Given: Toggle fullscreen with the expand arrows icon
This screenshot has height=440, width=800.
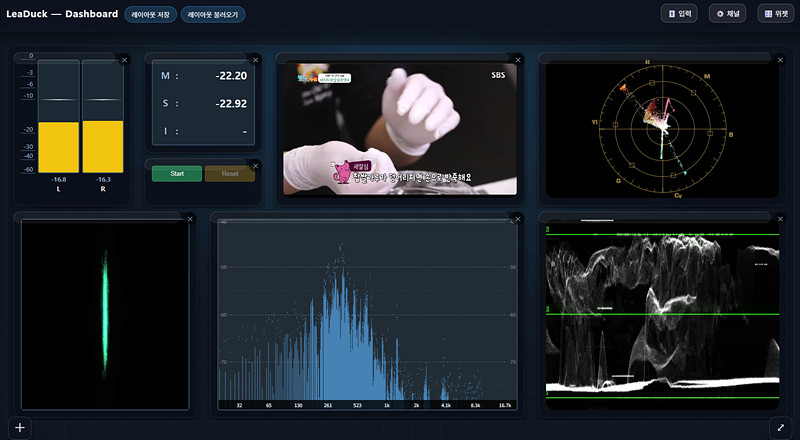Looking at the screenshot, I should pos(780,427).
